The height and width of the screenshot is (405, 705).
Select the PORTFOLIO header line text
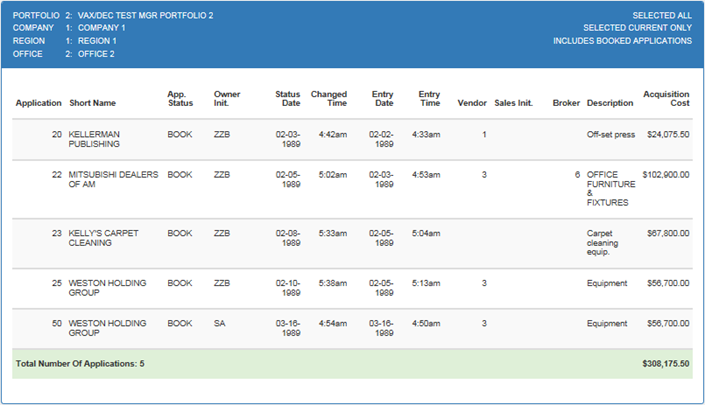[113, 15]
